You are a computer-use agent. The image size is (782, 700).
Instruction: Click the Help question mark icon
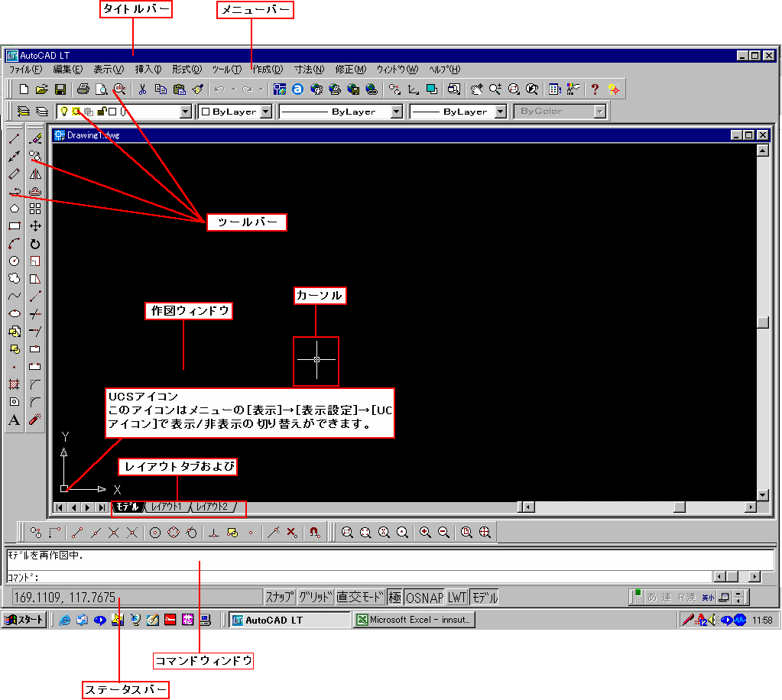click(595, 89)
